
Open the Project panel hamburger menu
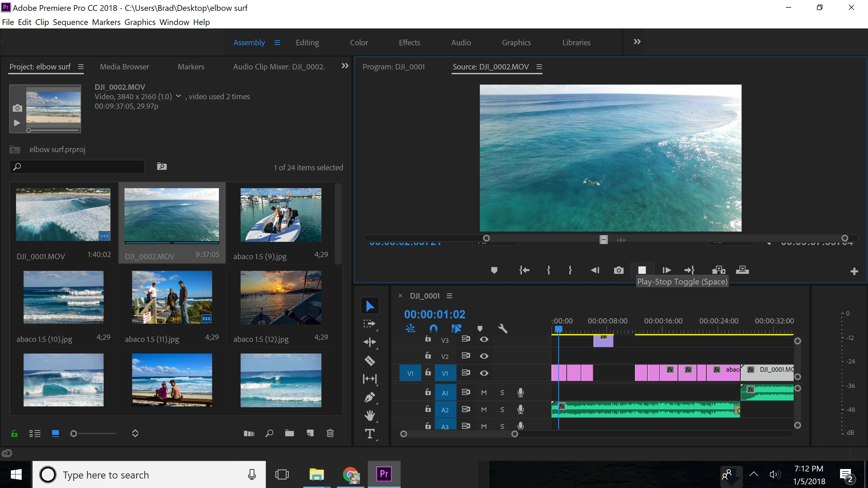tap(81, 67)
